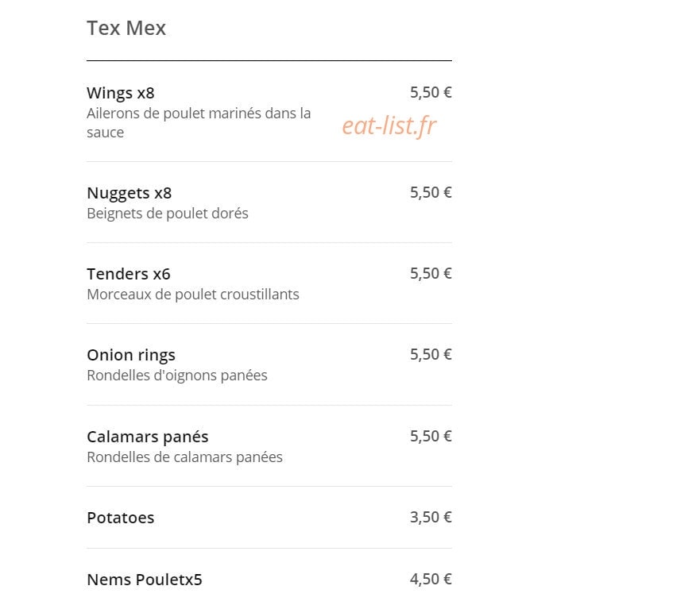The image size is (700, 609).
Task: Click the Potatoes price 3,50 €
Action: click(431, 517)
